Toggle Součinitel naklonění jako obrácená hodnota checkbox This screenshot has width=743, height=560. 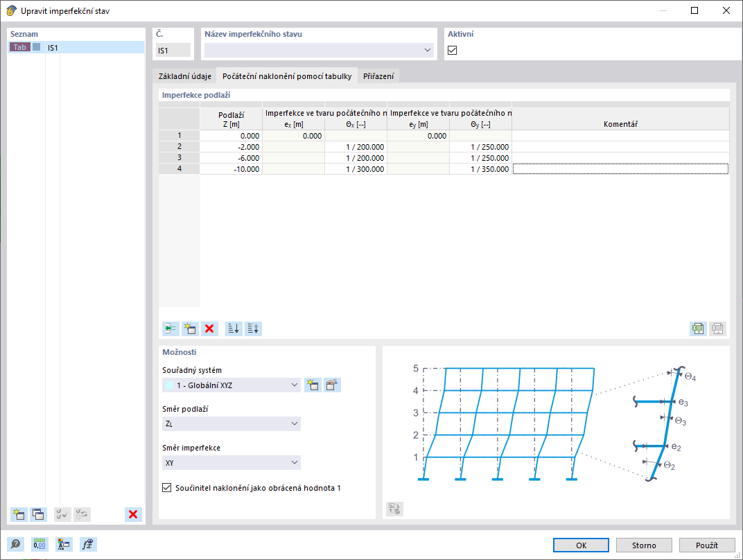pos(167,487)
